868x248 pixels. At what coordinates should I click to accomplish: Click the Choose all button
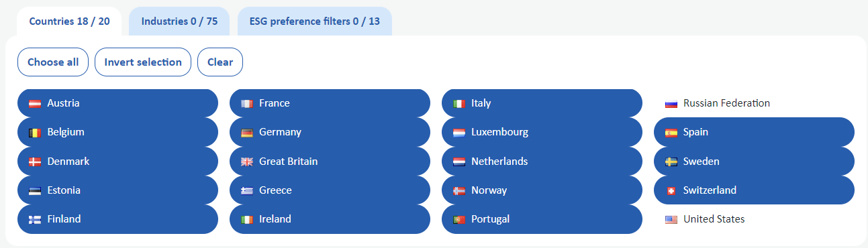(x=53, y=62)
